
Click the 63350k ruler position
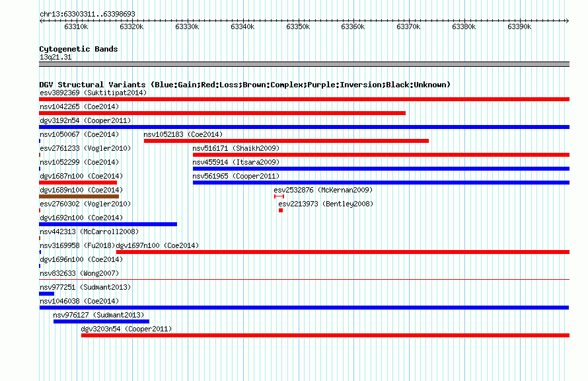point(298,26)
